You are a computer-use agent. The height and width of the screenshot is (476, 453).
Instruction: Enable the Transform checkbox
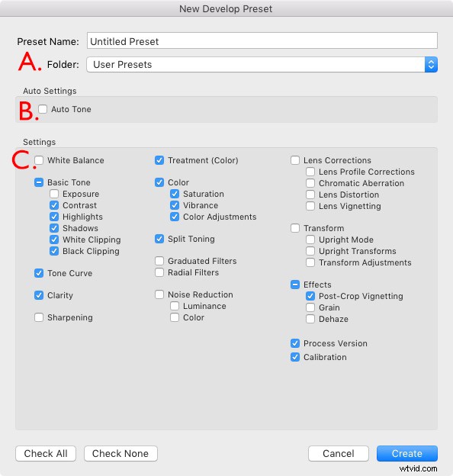click(295, 228)
